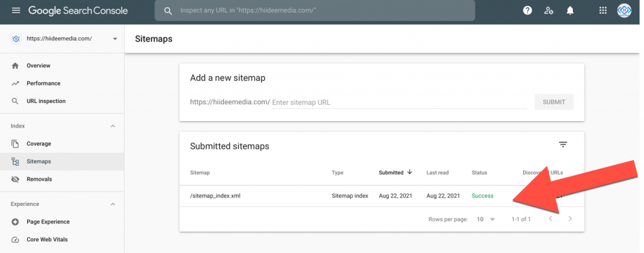
Task: Go to previous page of sitemaps
Action: click(x=551, y=219)
